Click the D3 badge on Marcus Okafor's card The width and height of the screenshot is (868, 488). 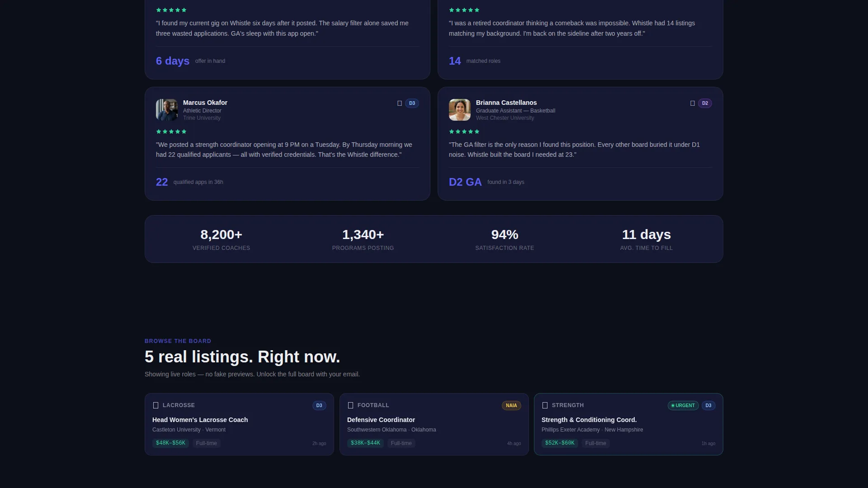pyautogui.click(x=412, y=103)
